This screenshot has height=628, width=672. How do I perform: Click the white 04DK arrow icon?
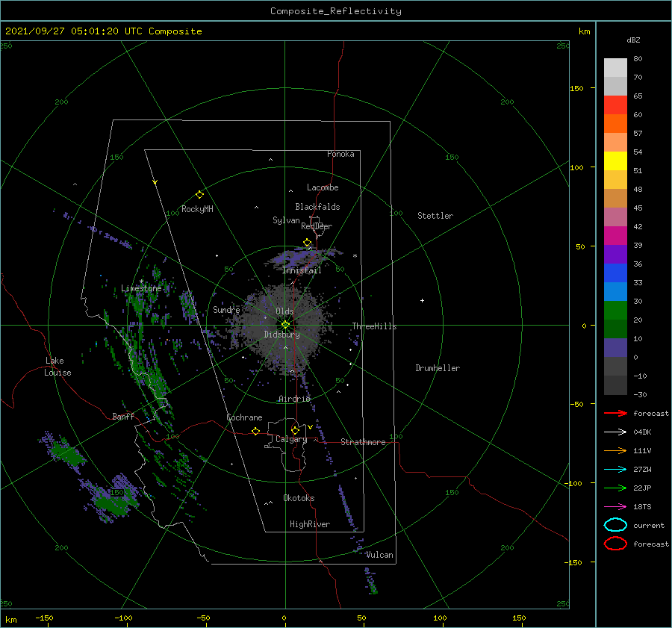[615, 432]
